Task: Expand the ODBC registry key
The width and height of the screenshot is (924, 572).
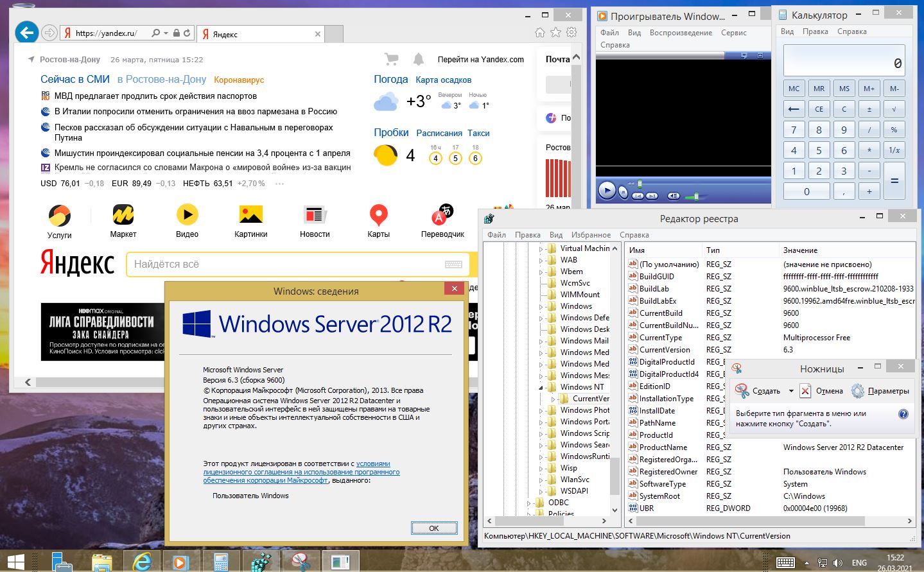Action: (x=529, y=503)
